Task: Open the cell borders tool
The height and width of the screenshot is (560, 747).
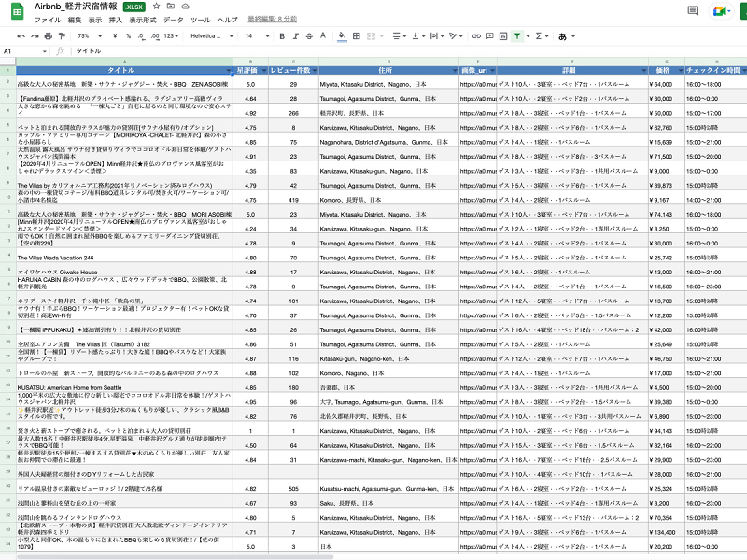Action: coord(359,35)
